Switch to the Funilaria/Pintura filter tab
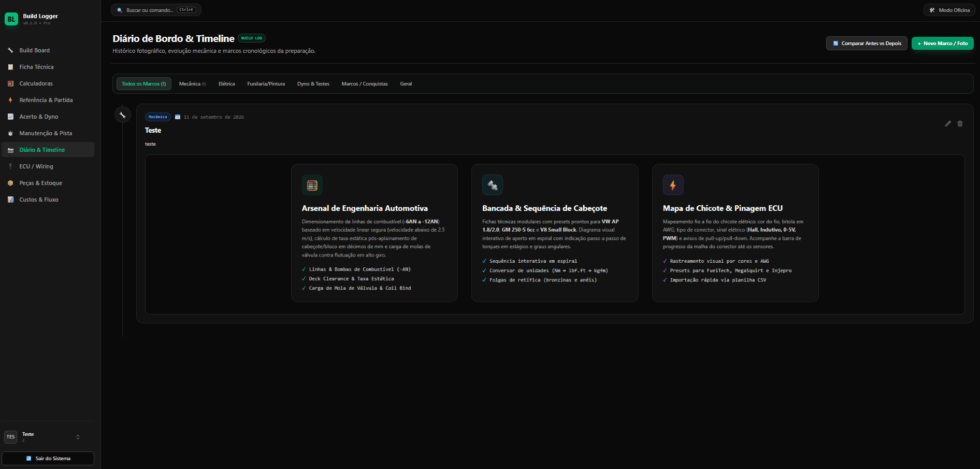Viewport: 980px width, 469px height. [266, 84]
